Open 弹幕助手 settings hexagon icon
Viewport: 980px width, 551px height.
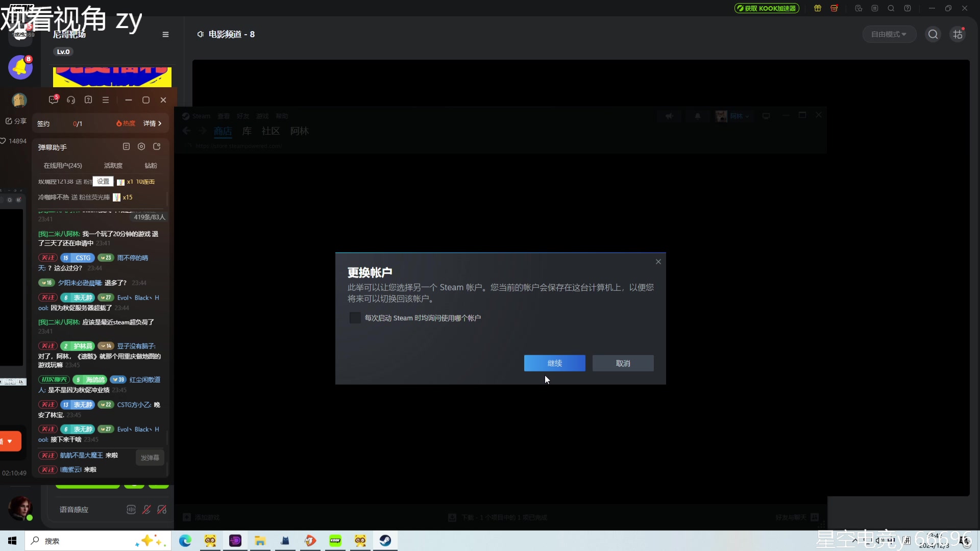coord(141,147)
